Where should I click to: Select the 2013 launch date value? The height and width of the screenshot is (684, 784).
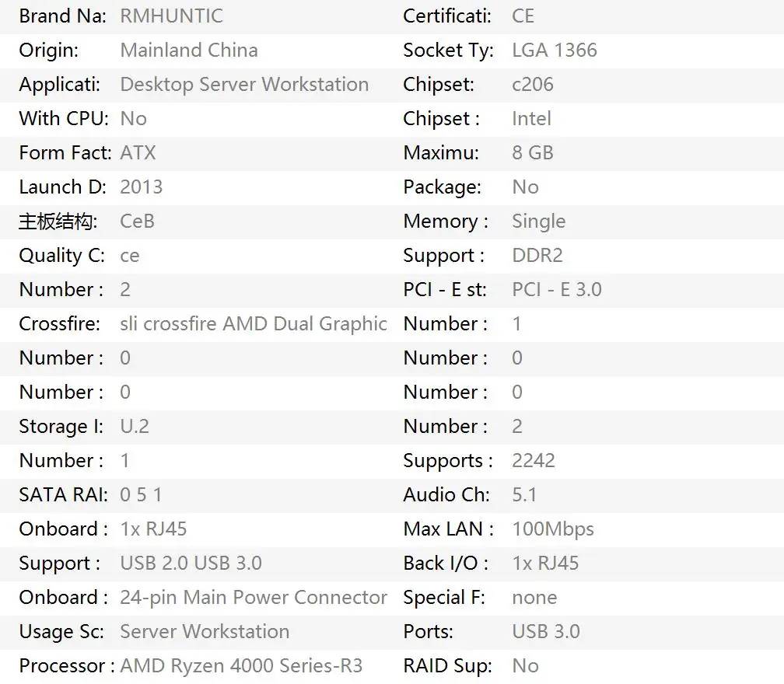point(141,187)
